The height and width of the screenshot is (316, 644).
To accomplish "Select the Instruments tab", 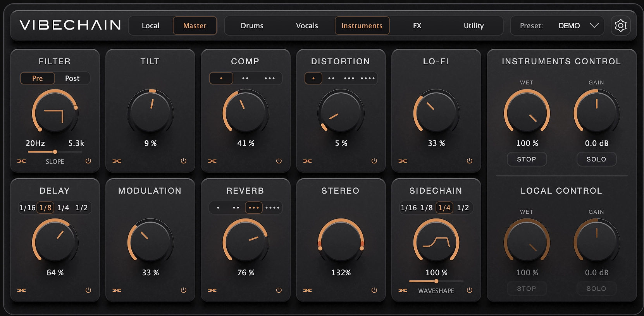I will 362,26.
